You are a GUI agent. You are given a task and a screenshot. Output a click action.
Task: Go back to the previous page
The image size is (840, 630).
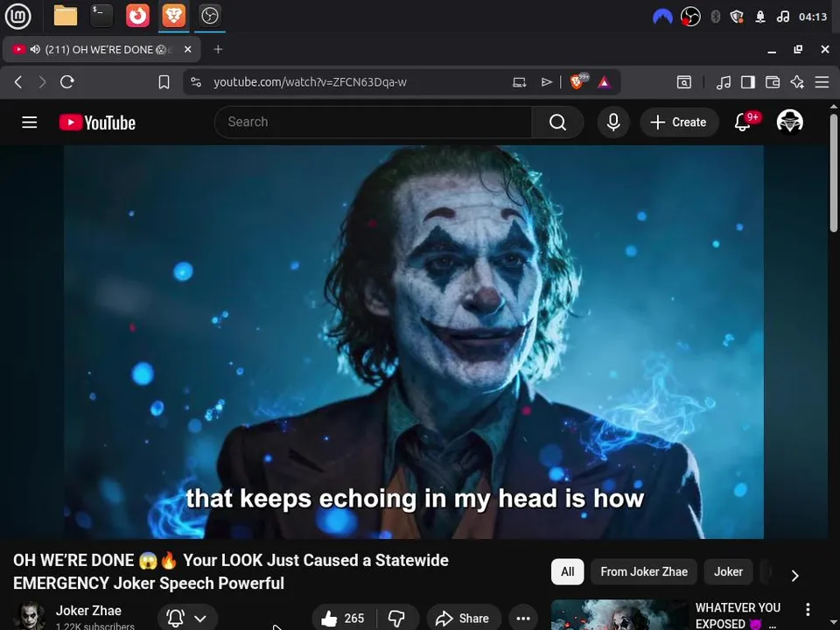click(18, 82)
